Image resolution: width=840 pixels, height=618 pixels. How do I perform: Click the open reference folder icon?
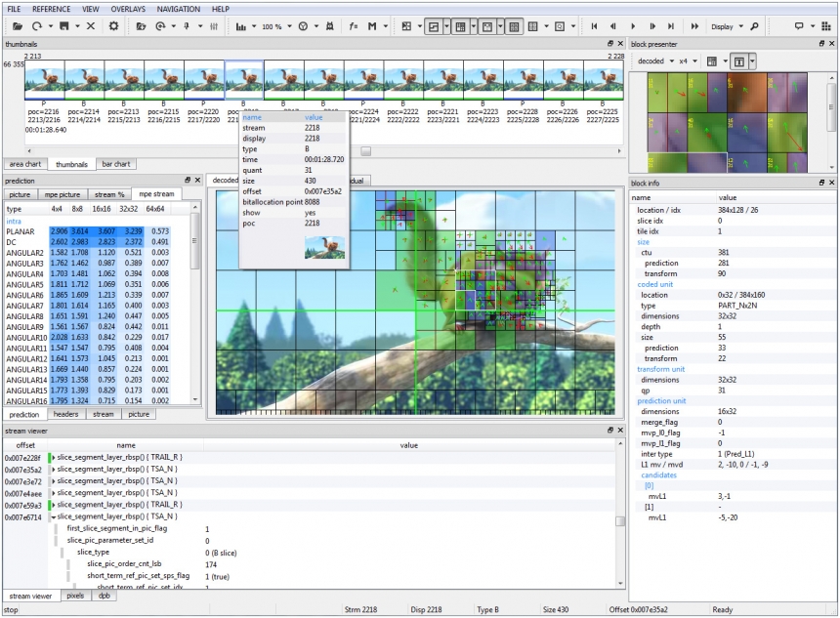pos(141,26)
